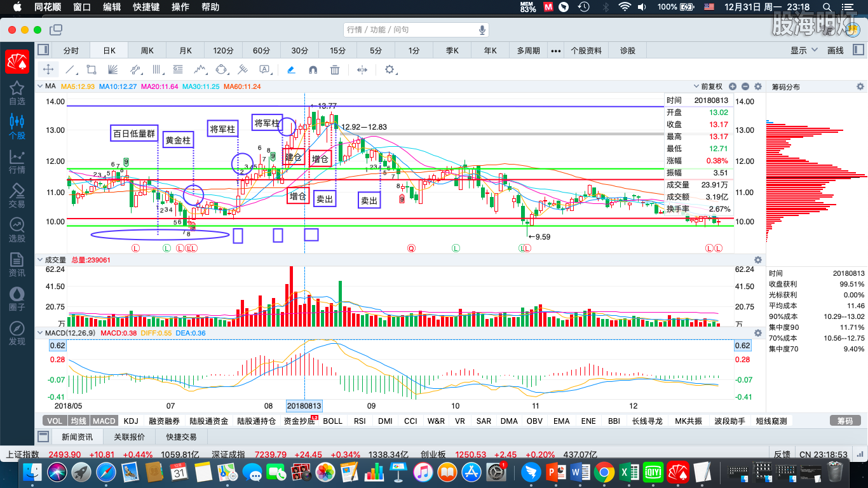Click the blue pen color tool
Screen dimensions: 868x488
(x=291, y=70)
